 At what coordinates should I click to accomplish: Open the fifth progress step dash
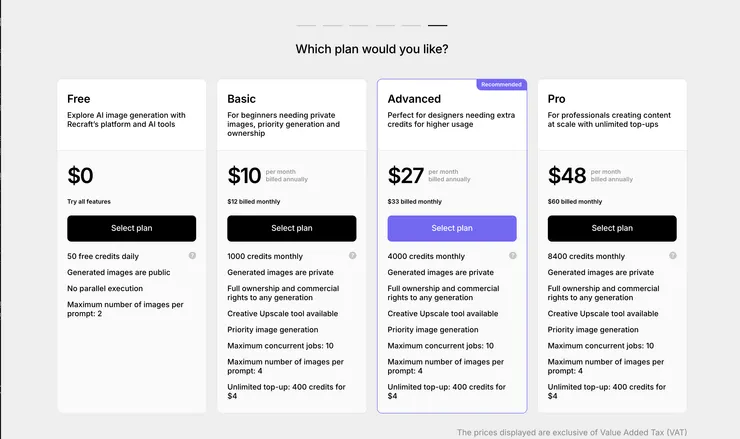pyautogui.click(x=411, y=25)
